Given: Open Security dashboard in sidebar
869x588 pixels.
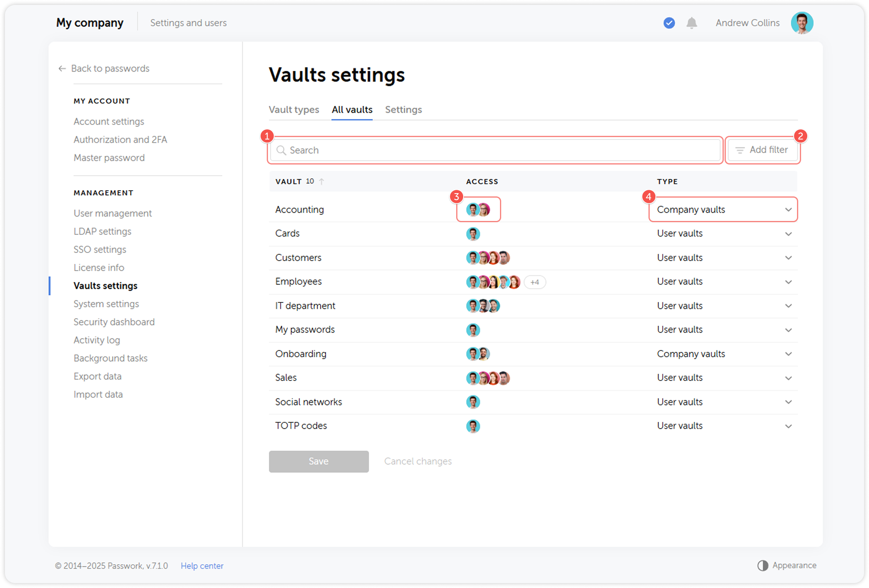Looking at the screenshot, I should coord(114,322).
